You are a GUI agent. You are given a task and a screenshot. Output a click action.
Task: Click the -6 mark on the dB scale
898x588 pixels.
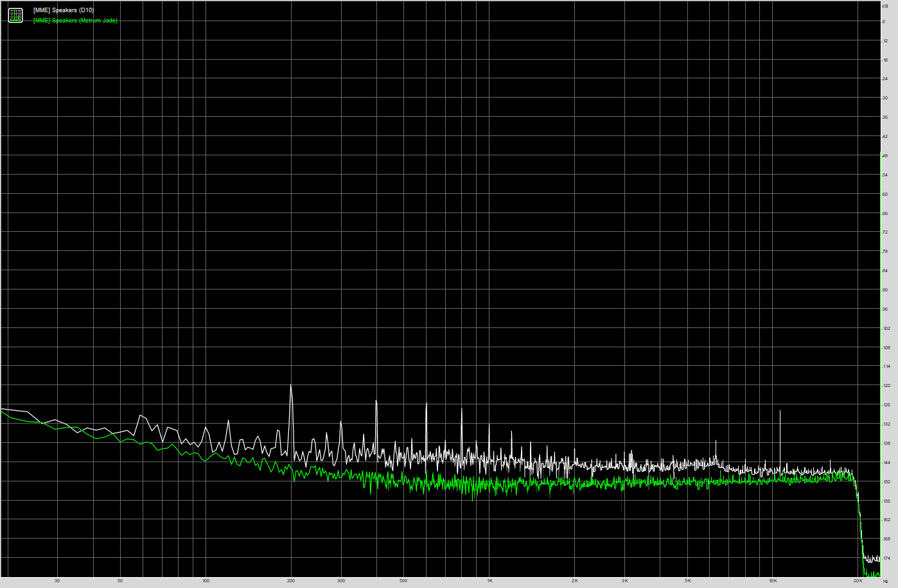[x=885, y=22]
